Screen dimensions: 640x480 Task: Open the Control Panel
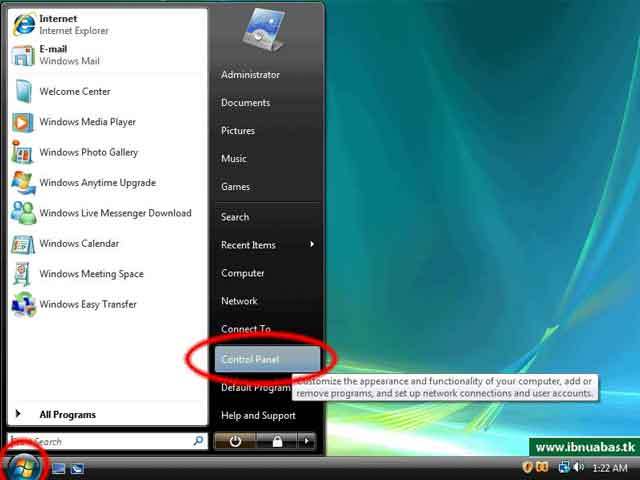[267, 359]
